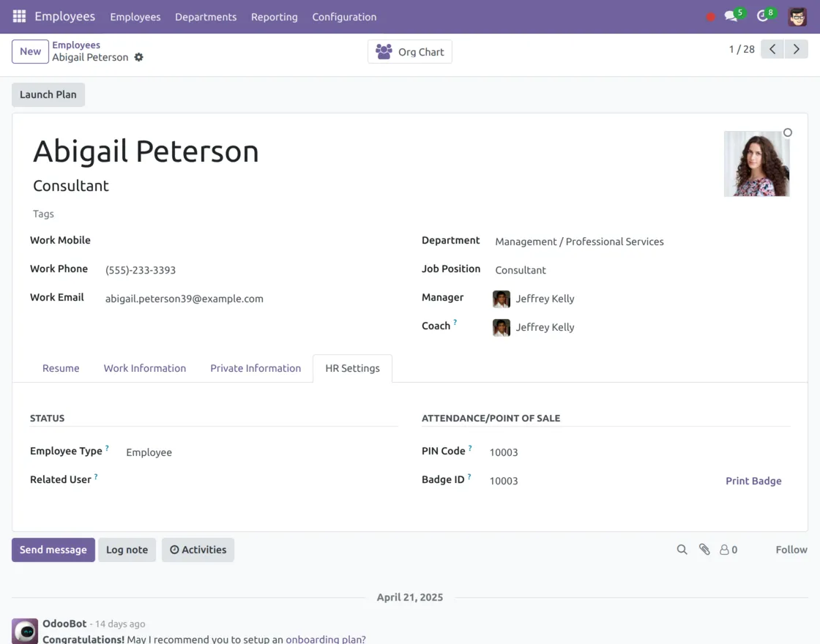
Task: Switch to the Resume tab
Action: pos(61,368)
